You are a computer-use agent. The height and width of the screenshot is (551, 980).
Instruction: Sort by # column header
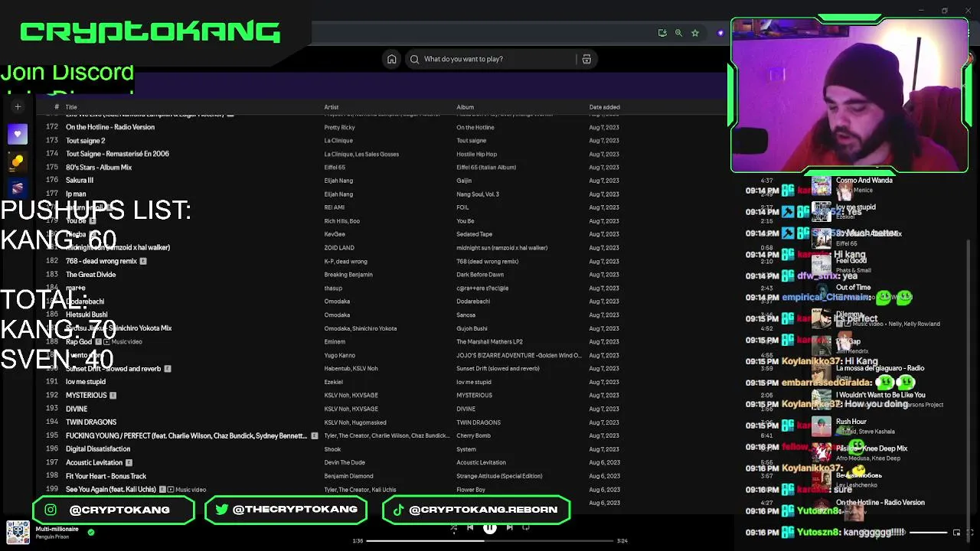click(57, 107)
